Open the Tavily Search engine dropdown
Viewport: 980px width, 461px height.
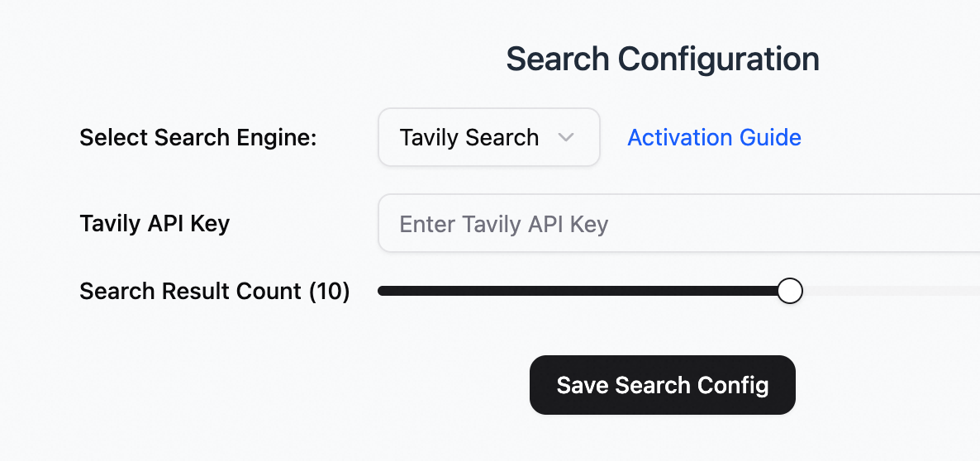(x=488, y=137)
